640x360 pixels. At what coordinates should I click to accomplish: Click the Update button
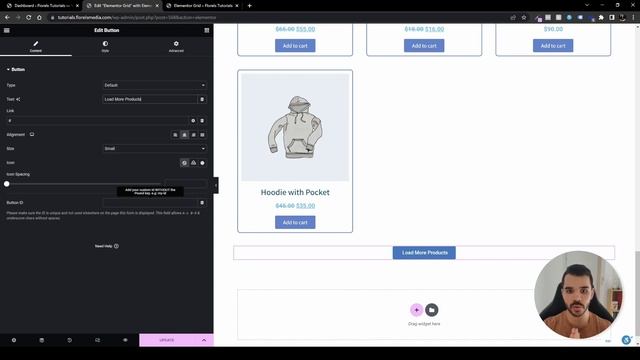(x=167, y=340)
